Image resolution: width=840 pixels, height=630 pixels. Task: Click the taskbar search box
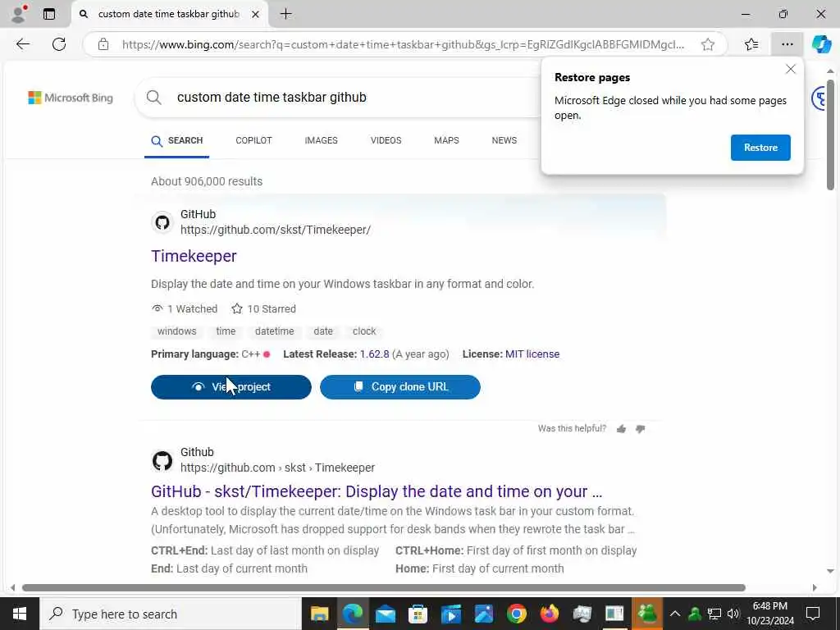pos(171,614)
